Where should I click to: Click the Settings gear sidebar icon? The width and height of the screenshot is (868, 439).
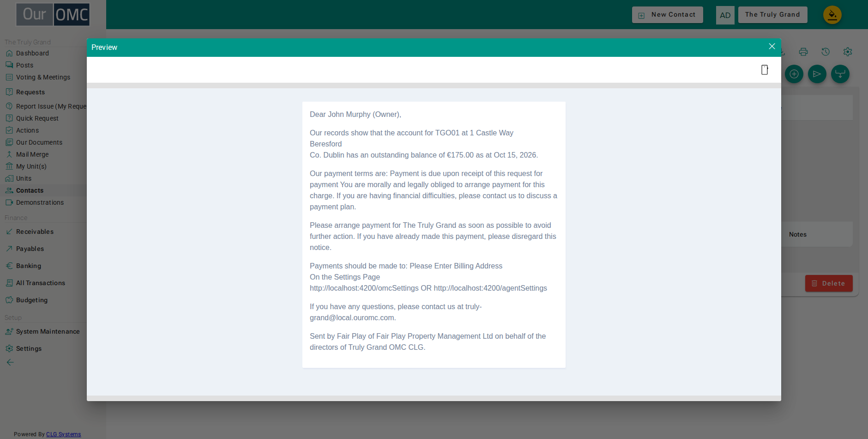(x=9, y=348)
